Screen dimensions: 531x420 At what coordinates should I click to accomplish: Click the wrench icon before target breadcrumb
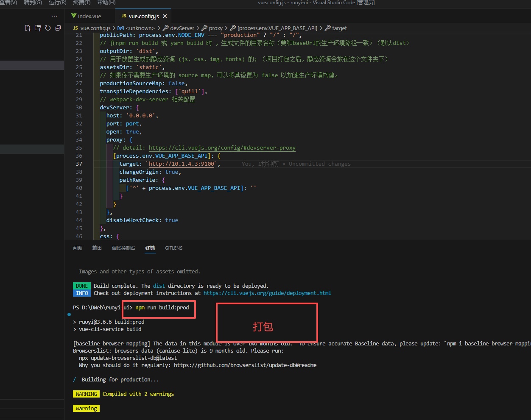click(x=328, y=28)
